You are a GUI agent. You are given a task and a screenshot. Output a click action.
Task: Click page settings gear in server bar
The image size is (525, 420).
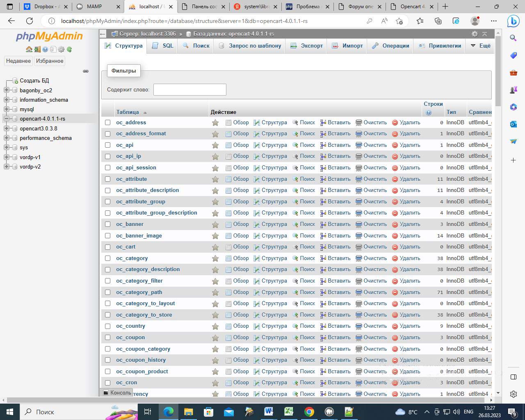(475, 34)
